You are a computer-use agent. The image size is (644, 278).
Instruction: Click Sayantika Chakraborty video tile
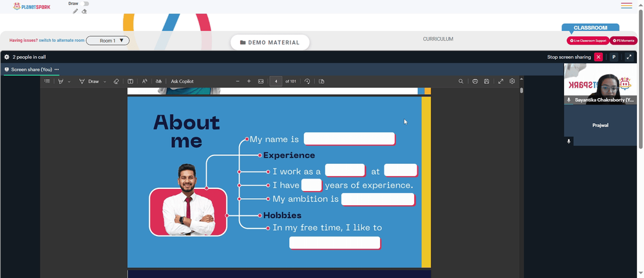point(600,84)
